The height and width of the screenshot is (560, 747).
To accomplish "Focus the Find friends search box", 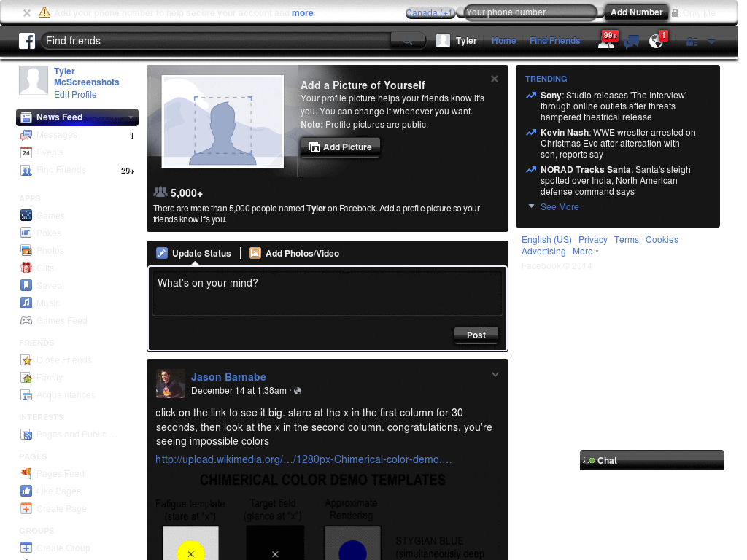I will pos(217,41).
